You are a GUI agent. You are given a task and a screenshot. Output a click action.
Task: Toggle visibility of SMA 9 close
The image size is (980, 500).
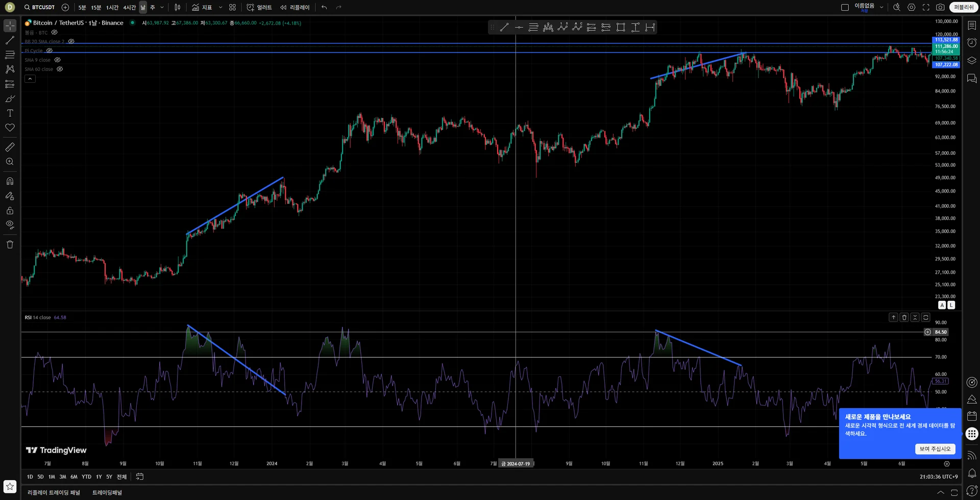(x=58, y=60)
